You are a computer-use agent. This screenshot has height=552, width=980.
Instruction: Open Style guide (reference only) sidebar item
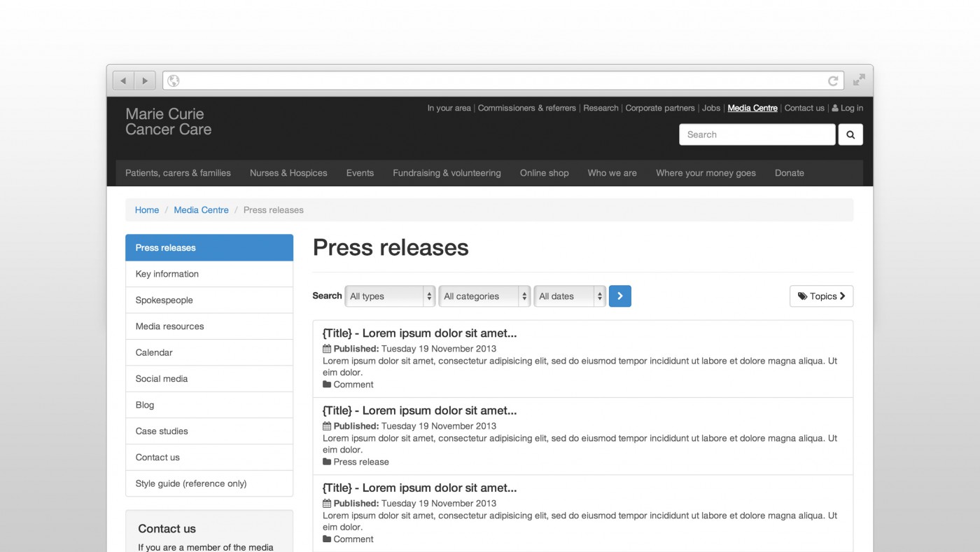[209, 483]
